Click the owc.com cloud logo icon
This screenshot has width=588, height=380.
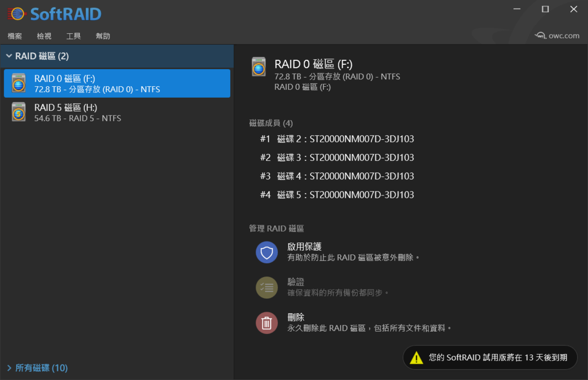coord(540,36)
